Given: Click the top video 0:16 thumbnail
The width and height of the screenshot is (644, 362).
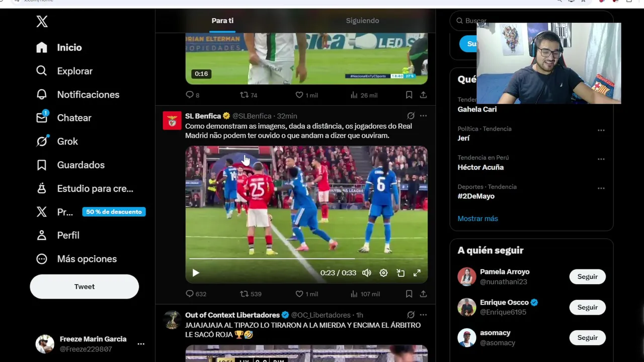Looking at the screenshot, I should click(x=306, y=58).
